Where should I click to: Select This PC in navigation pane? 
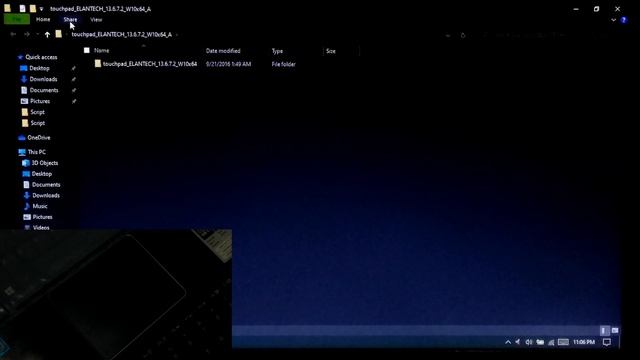tap(37, 152)
